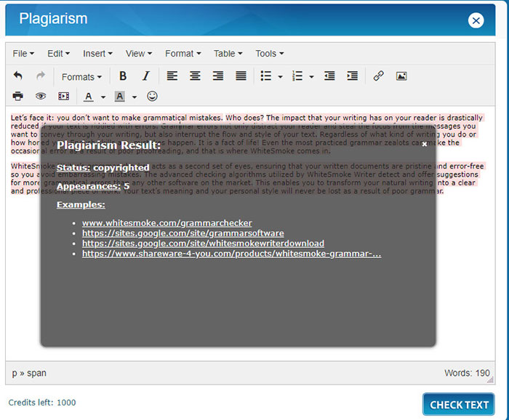The height and width of the screenshot is (420, 509).
Task: Justify the text
Action: [x=241, y=76]
